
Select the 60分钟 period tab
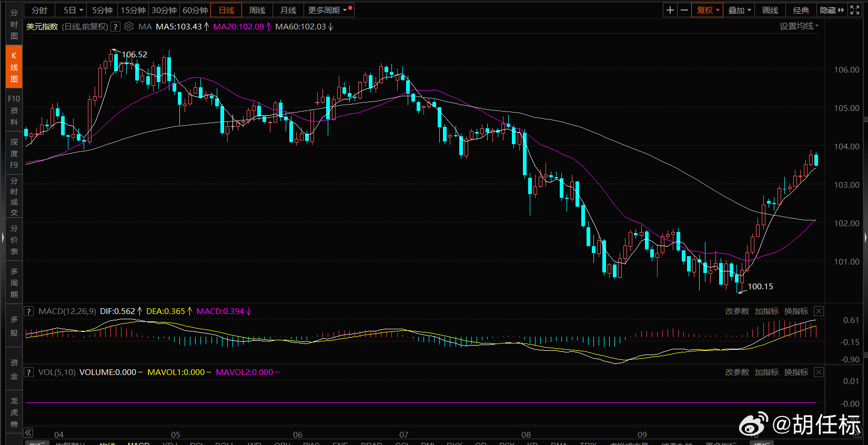(x=195, y=10)
